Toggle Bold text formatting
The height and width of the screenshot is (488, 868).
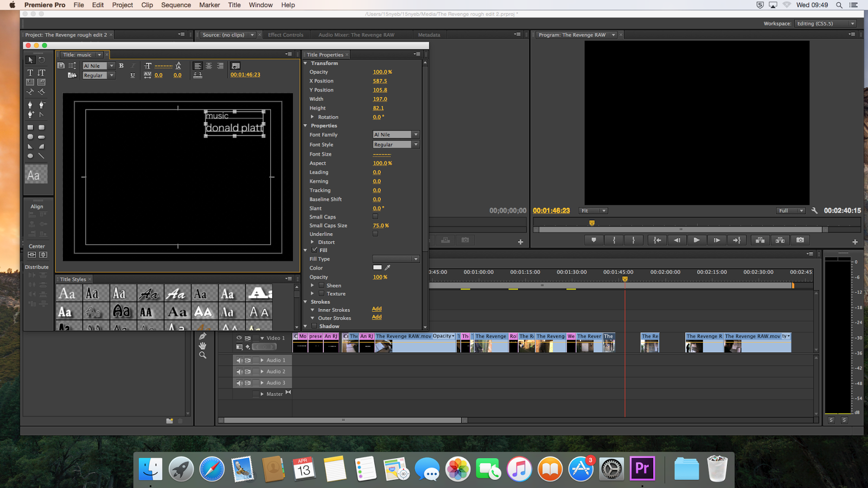tap(121, 66)
